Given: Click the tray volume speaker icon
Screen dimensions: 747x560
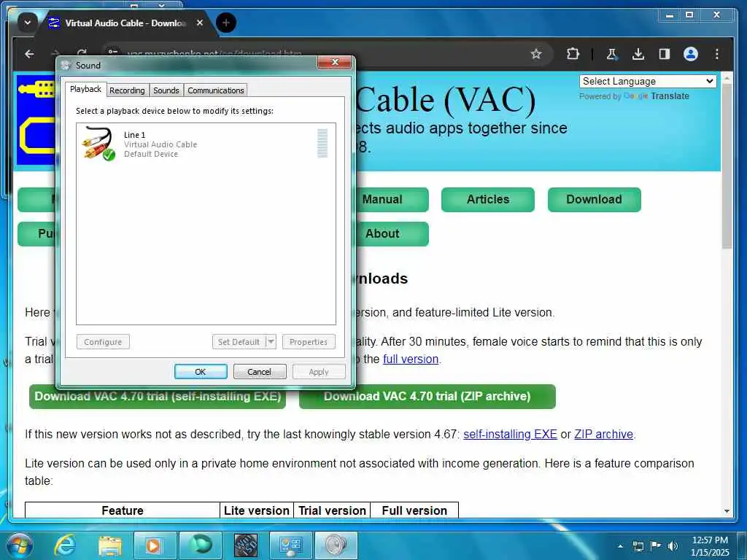Looking at the screenshot, I should click(x=673, y=546).
